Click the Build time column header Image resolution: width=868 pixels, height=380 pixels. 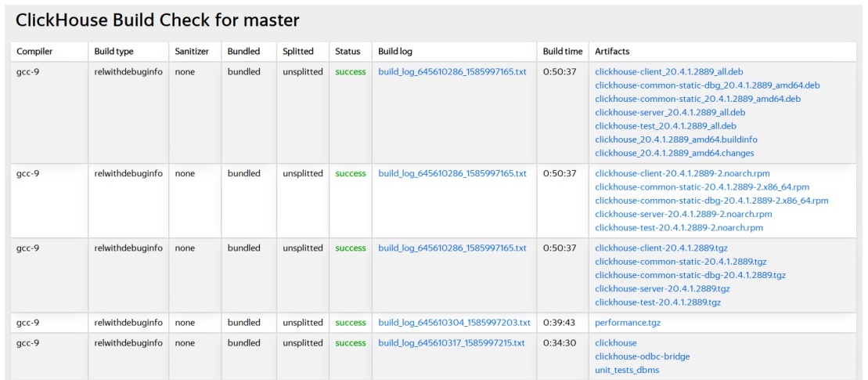563,52
